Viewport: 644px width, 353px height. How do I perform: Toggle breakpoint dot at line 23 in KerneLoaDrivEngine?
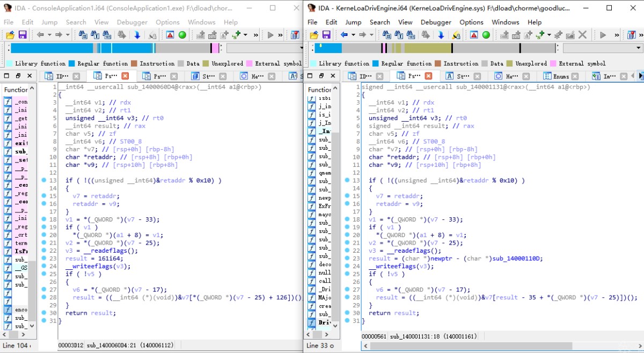point(347,258)
